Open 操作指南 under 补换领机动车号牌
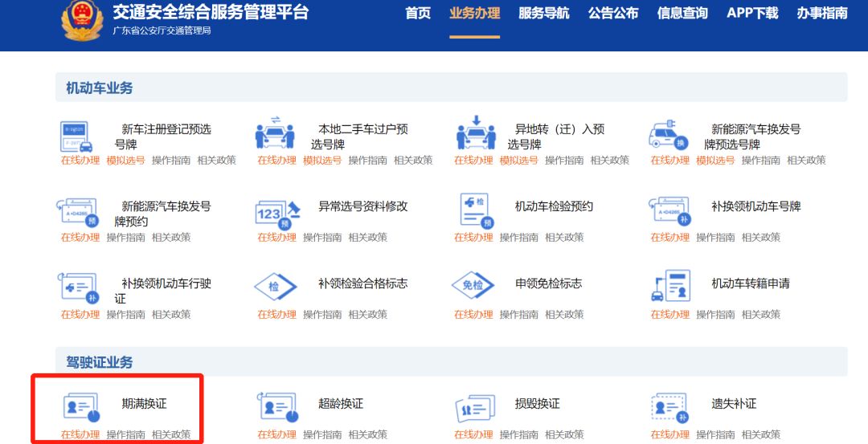Viewport: 868px width, 444px height. tap(715, 237)
